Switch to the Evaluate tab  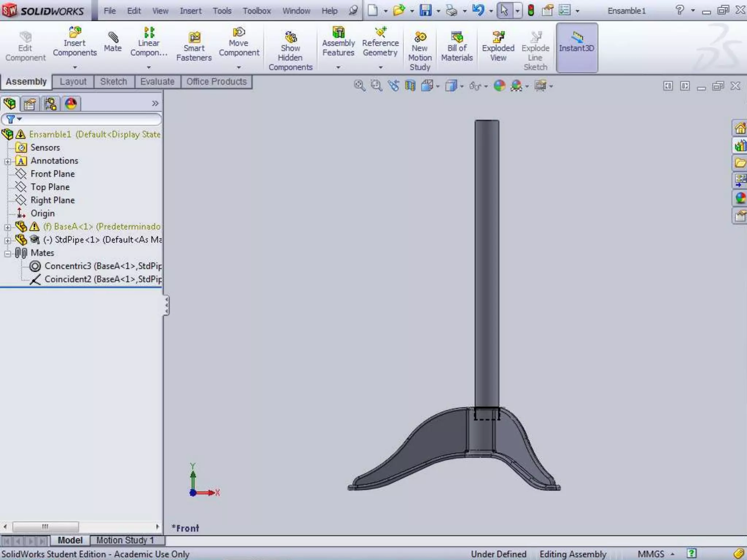pos(157,82)
